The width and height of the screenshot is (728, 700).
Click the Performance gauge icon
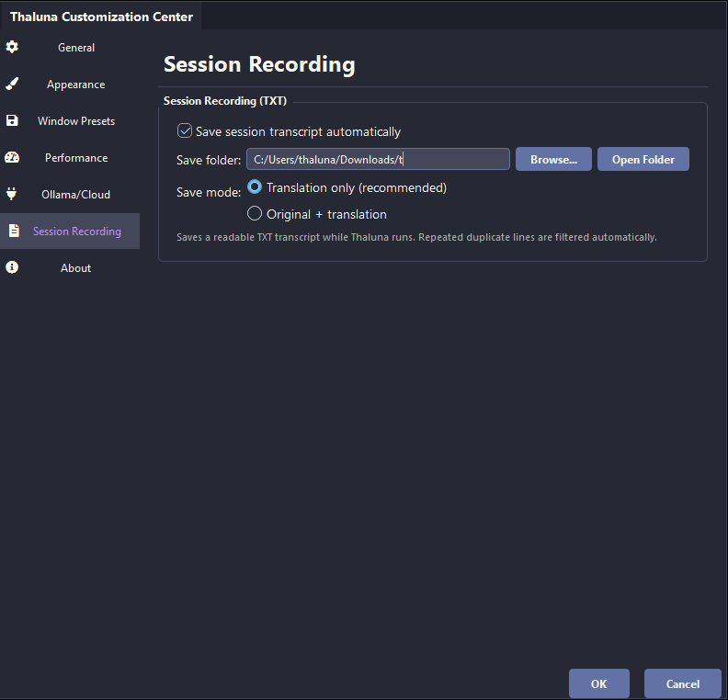click(12, 157)
